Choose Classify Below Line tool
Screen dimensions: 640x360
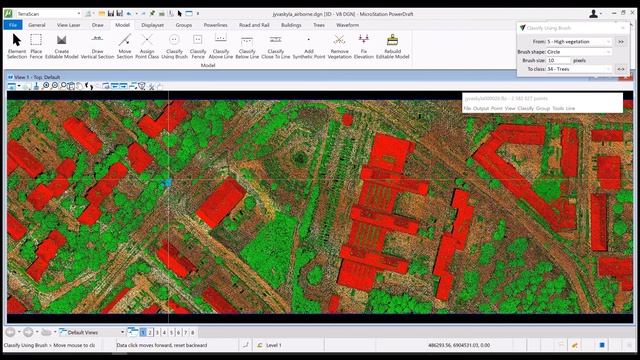(247, 46)
